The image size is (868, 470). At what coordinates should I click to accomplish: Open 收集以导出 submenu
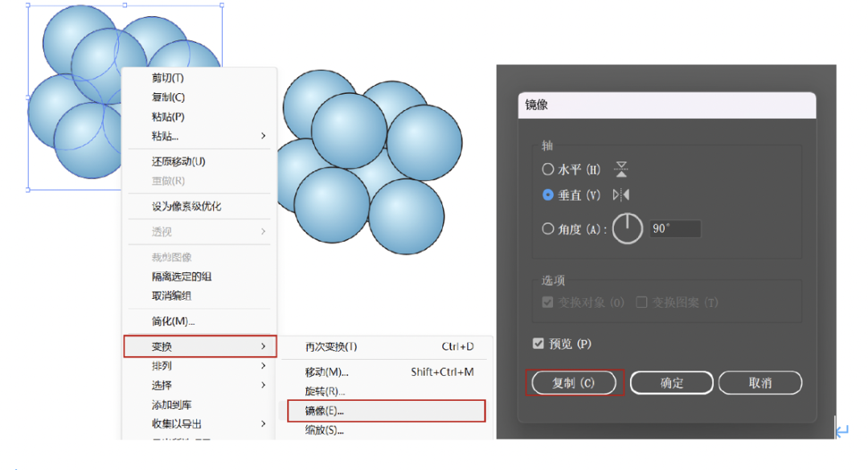point(200,424)
